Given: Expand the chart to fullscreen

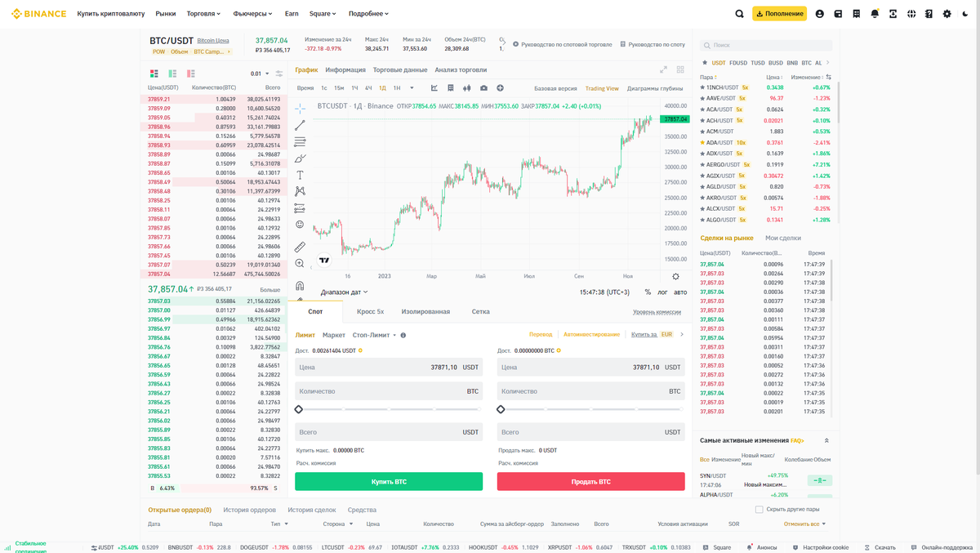Looking at the screenshot, I should [x=663, y=69].
